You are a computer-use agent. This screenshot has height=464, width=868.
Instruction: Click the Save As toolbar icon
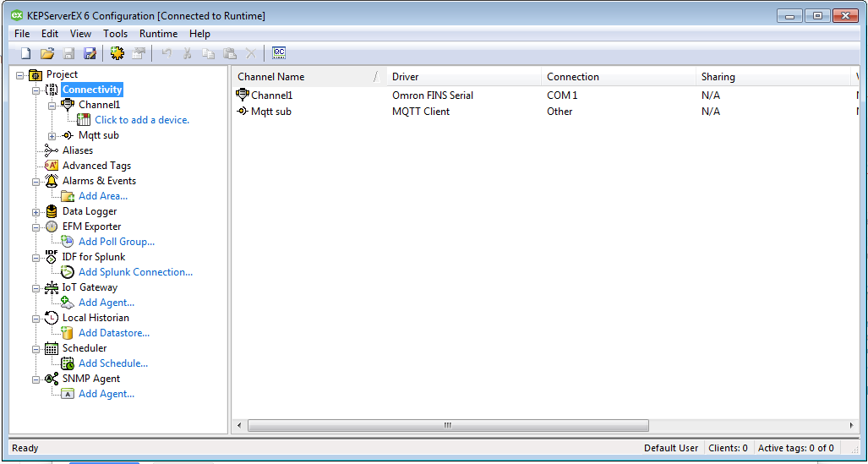point(90,53)
